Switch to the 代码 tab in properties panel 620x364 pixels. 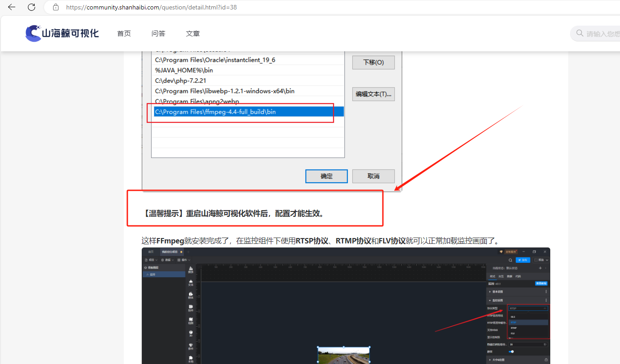tap(518, 276)
